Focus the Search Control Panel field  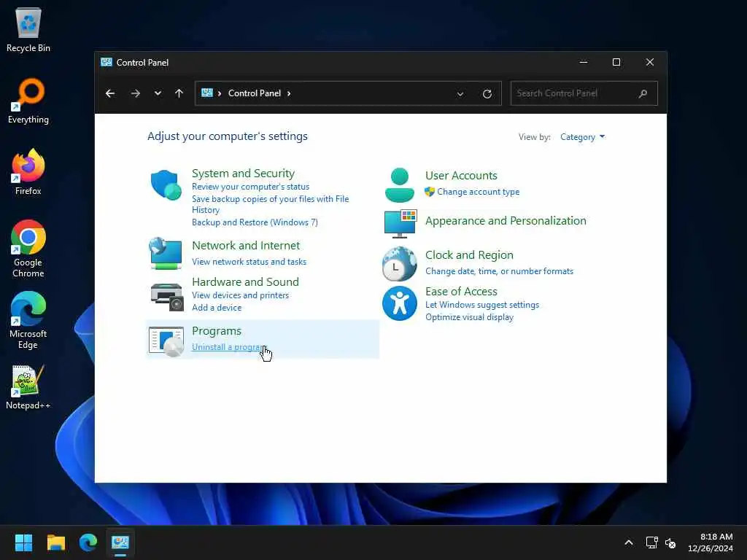pos(584,93)
